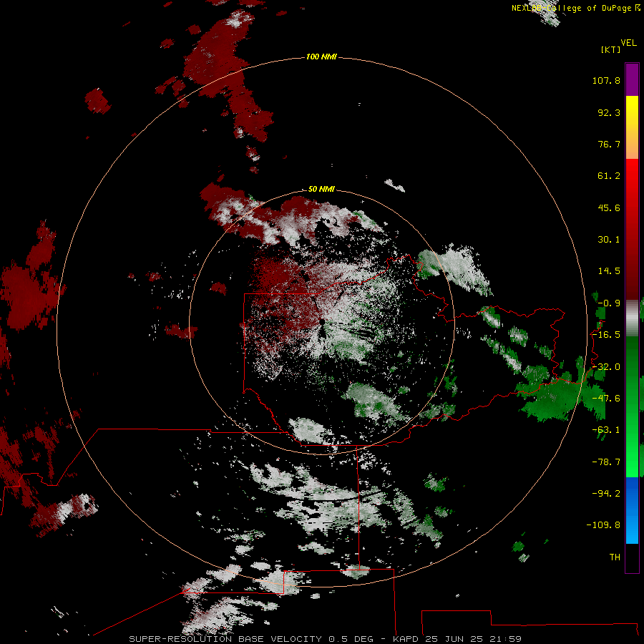Click the -0.9 velocity scale value
Image resolution: width=644 pixels, height=644 pixels.
tap(609, 303)
